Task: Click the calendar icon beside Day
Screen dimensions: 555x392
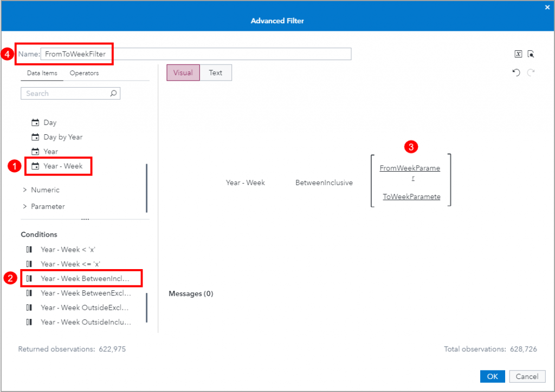Action: 35,122
